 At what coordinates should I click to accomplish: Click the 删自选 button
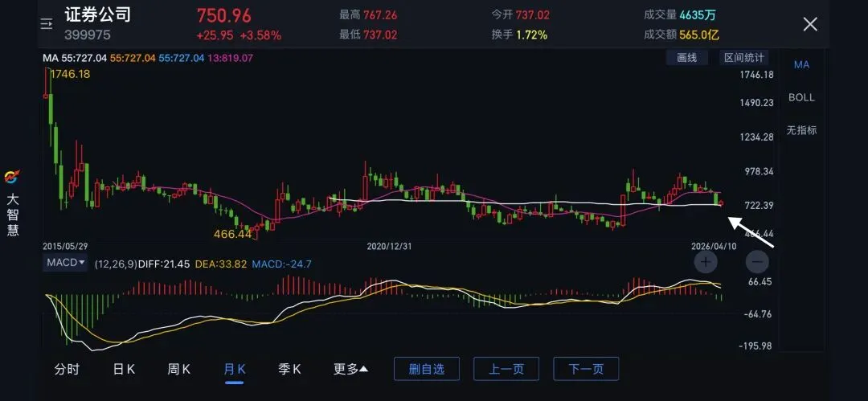pyautogui.click(x=427, y=369)
